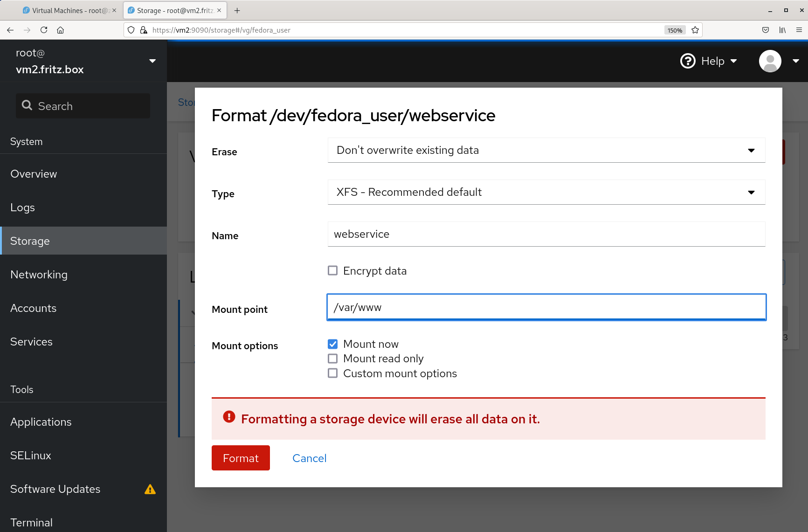This screenshot has height=532, width=808.
Task: Open the Help dropdown menu
Action: [x=709, y=61]
